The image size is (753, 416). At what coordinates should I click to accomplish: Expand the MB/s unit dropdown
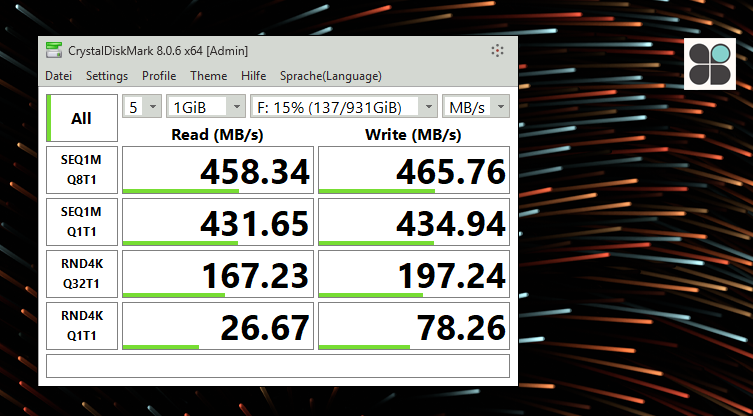pos(476,107)
